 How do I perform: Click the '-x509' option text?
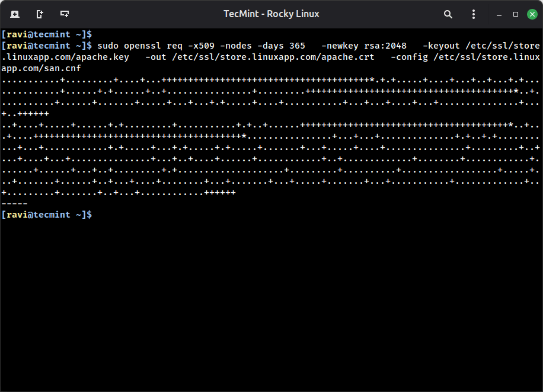(201, 46)
